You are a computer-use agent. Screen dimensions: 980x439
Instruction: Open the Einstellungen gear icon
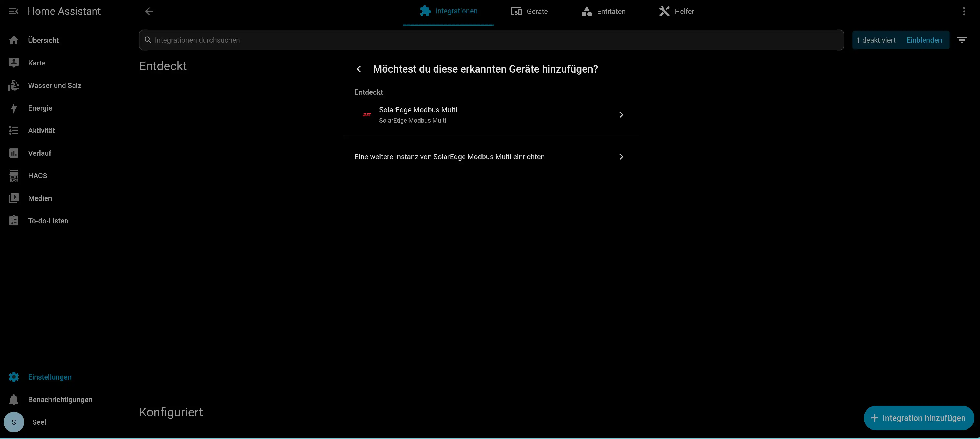pyautogui.click(x=14, y=377)
